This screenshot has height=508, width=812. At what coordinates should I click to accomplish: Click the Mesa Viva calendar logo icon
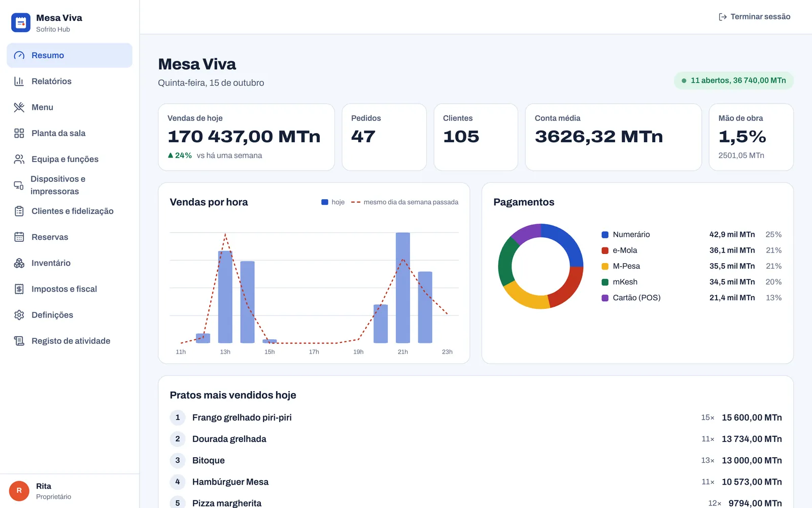pyautogui.click(x=21, y=23)
